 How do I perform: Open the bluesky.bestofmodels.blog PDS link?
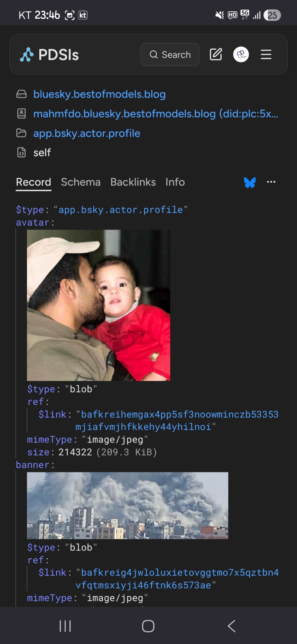click(x=99, y=94)
